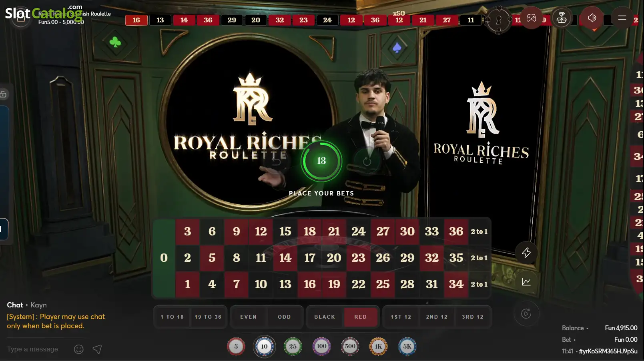Expand the left side panel tab

click(4, 229)
